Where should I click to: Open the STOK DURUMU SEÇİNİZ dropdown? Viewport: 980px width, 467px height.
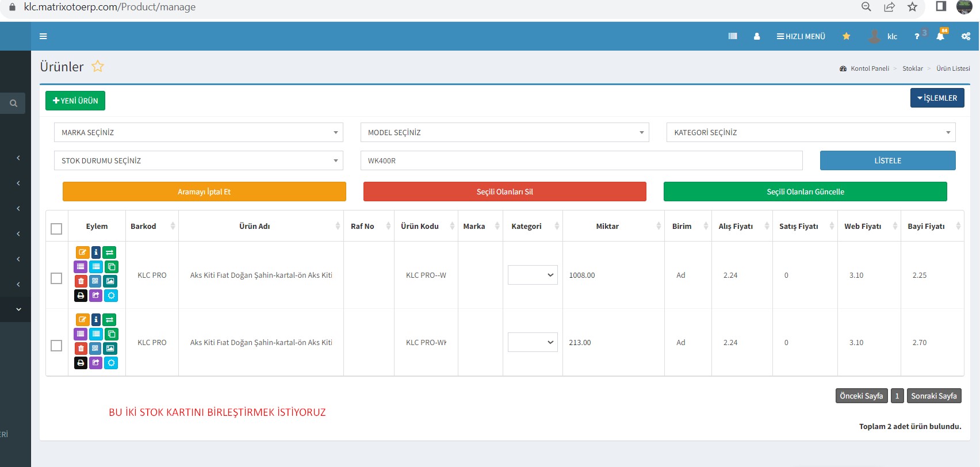tap(198, 160)
